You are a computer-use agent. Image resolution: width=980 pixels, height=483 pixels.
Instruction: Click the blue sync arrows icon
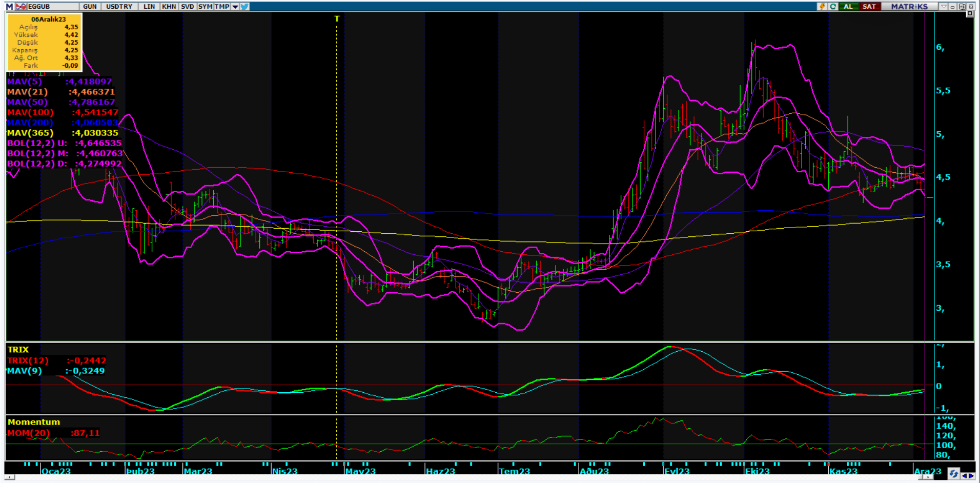[x=953, y=474]
